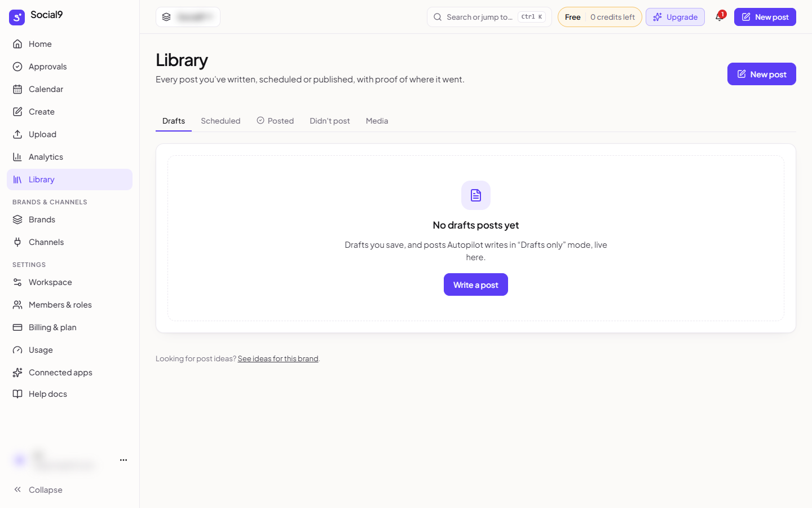The width and height of the screenshot is (812, 508).
Task: Open Home via its house icon
Action: coord(17,44)
